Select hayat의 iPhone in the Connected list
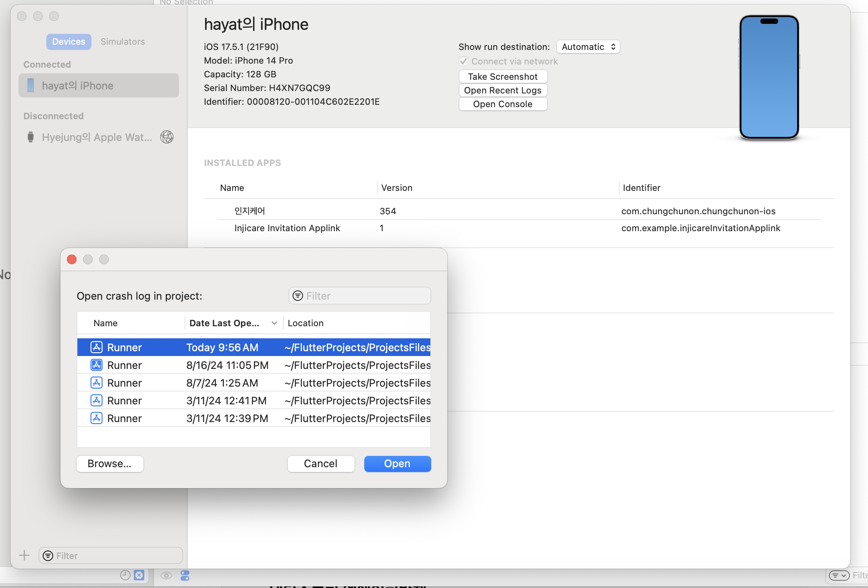 99,85
